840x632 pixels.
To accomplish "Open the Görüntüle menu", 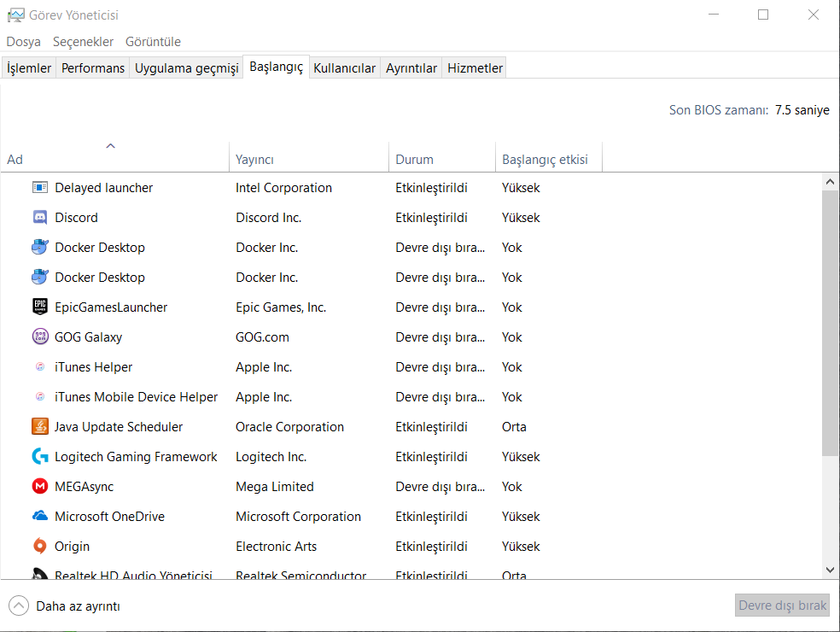I will [x=153, y=42].
